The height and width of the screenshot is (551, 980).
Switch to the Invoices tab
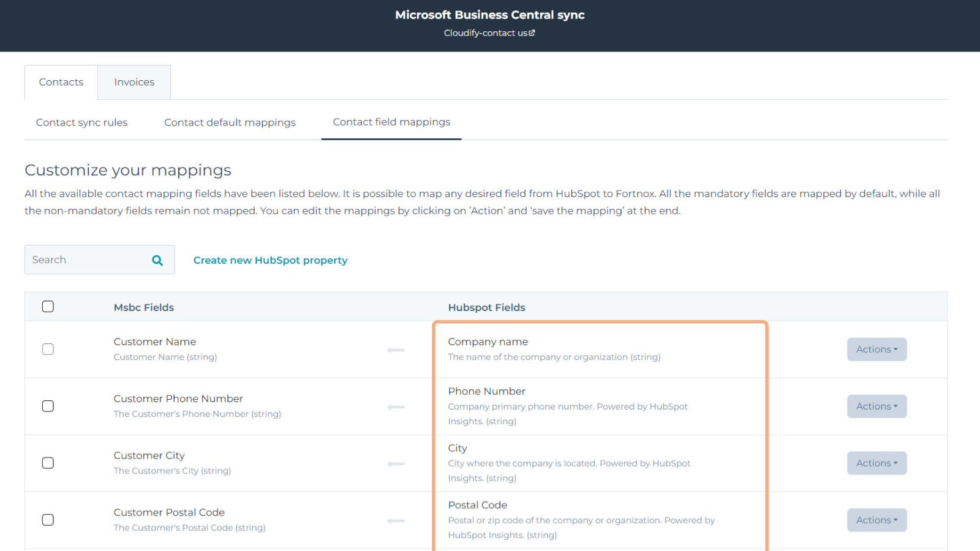tap(134, 82)
